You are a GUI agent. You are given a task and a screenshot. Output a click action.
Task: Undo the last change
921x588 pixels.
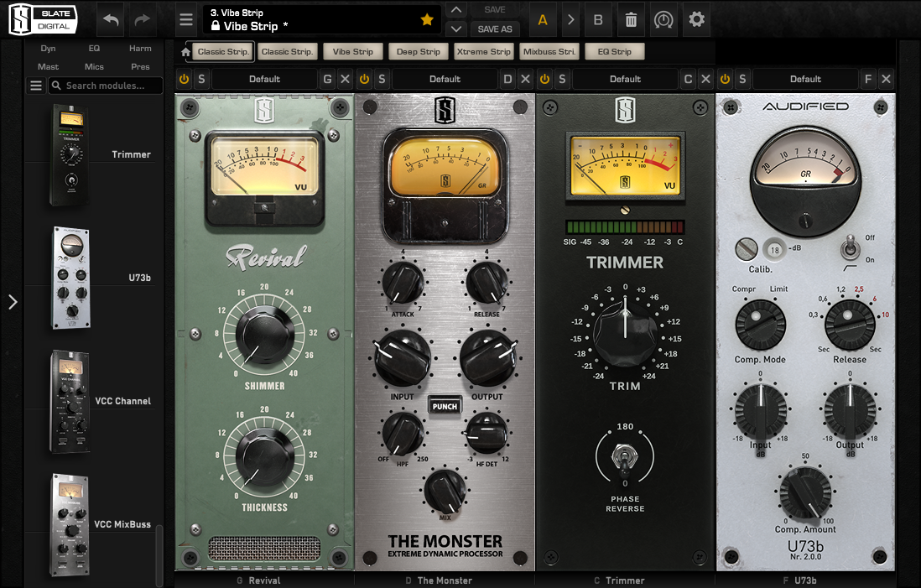[x=111, y=19]
